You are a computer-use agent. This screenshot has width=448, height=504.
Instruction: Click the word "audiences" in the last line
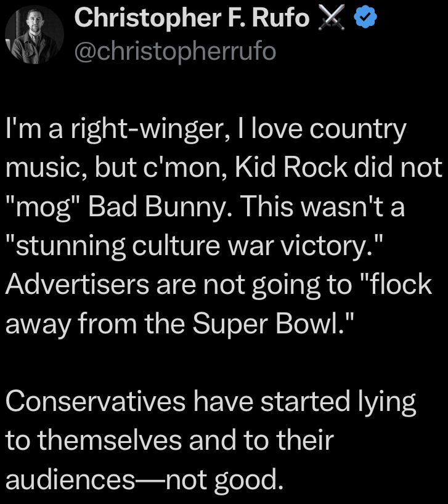69,480
